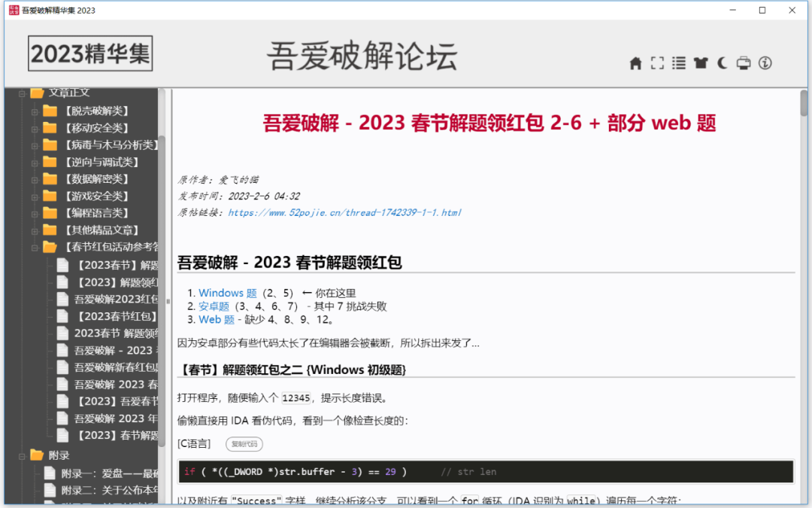Click folder icon of 【游戏安全类】
This screenshot has width=812, height=508.
coord(50,196)
